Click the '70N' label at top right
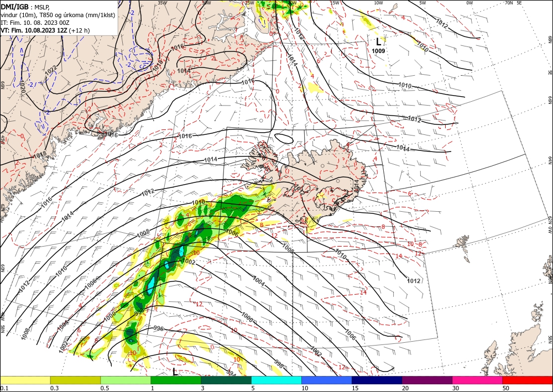Viewport: 553px width, 392px height. (x=509, y=3)
